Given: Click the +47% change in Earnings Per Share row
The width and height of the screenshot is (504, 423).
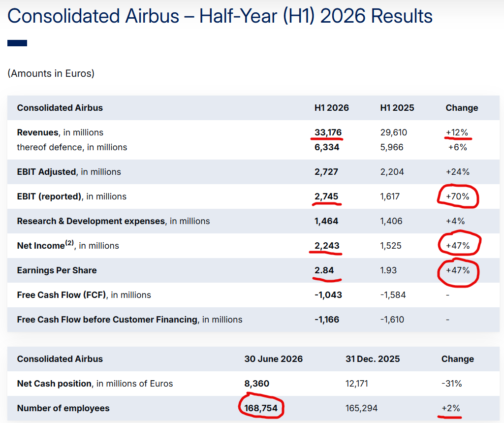Looking at the screenshot, I should pos(458,270).
